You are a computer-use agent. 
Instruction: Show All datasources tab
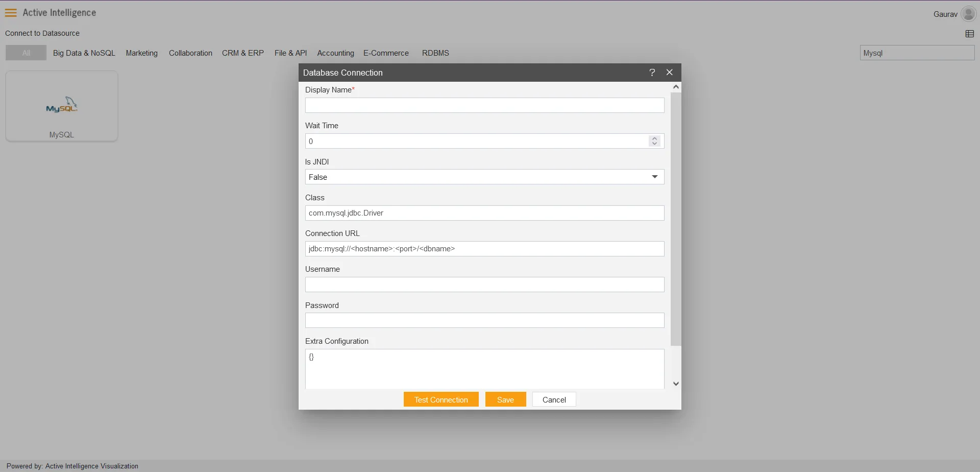26,53
